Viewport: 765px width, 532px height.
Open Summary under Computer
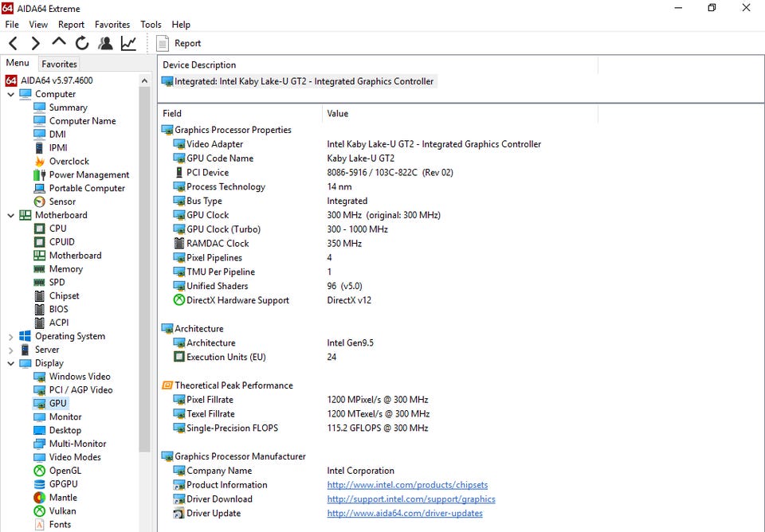pos(61,108)
